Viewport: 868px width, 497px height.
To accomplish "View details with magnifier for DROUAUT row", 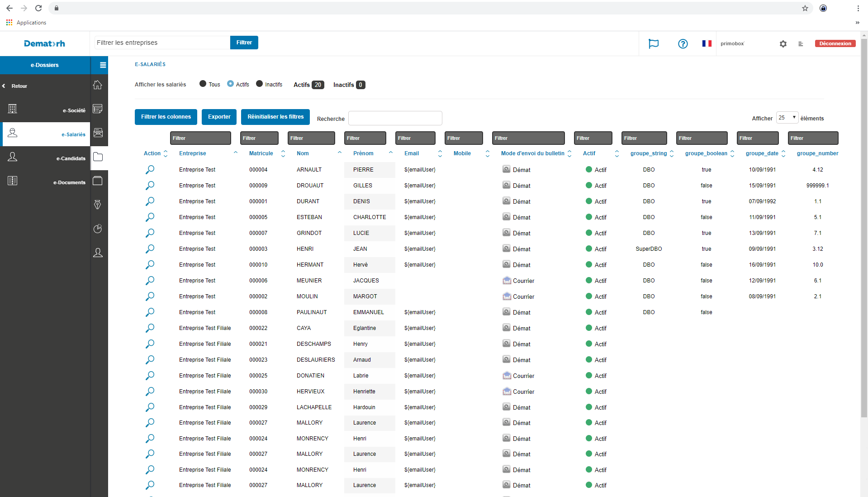I will pyautogui.click(x=150, y=186).
